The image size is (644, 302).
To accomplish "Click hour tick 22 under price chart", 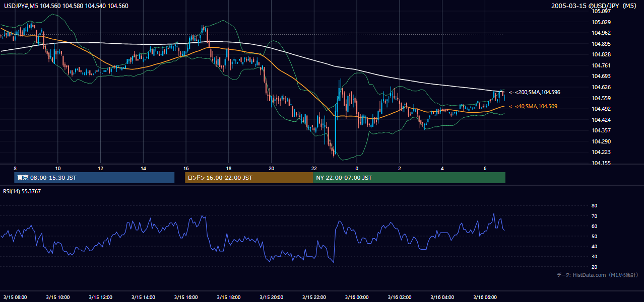I will point(314,168).
